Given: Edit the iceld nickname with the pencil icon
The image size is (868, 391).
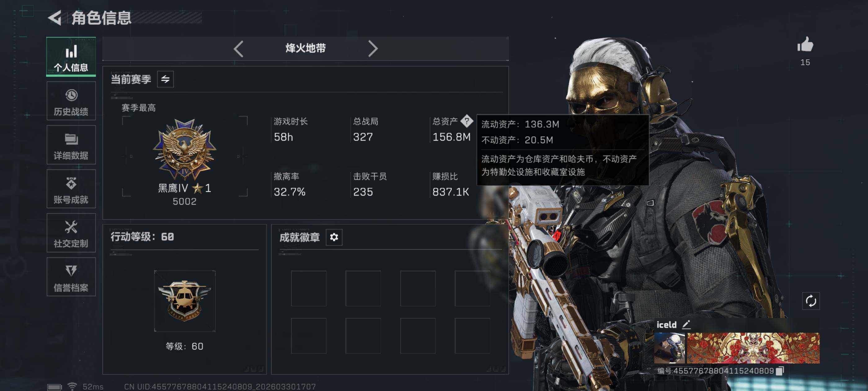Looking at the screenshot, I should tap(686, 324).
